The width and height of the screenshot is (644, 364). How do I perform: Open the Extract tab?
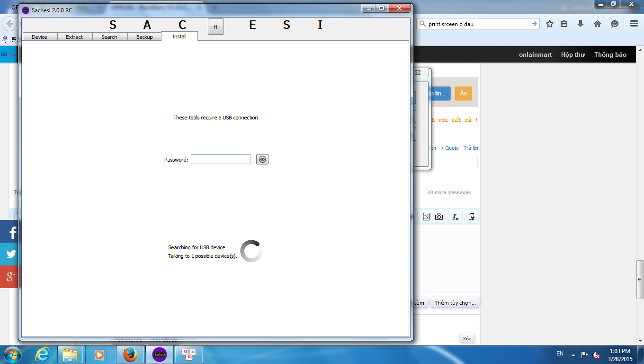tap(74, 37)
